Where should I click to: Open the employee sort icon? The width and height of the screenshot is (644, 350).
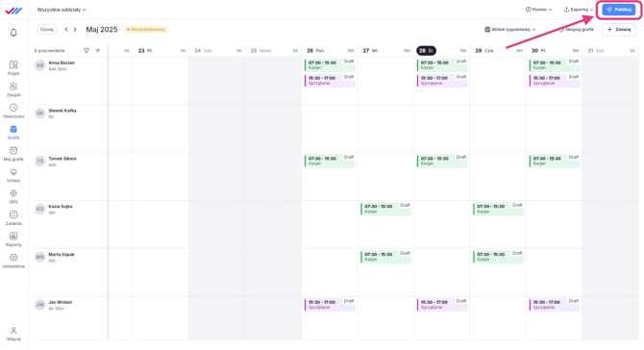coord(98,51)
